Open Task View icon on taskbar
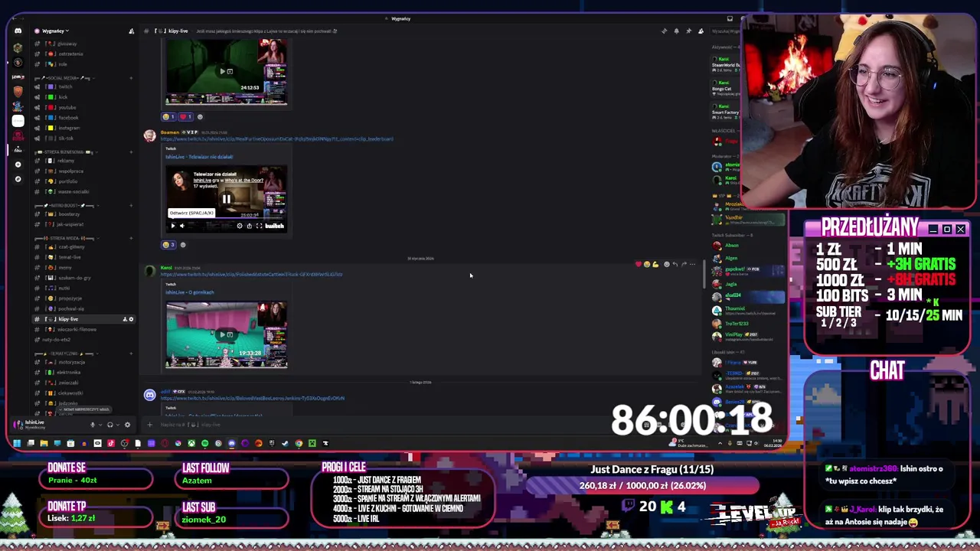 point(31,443)
